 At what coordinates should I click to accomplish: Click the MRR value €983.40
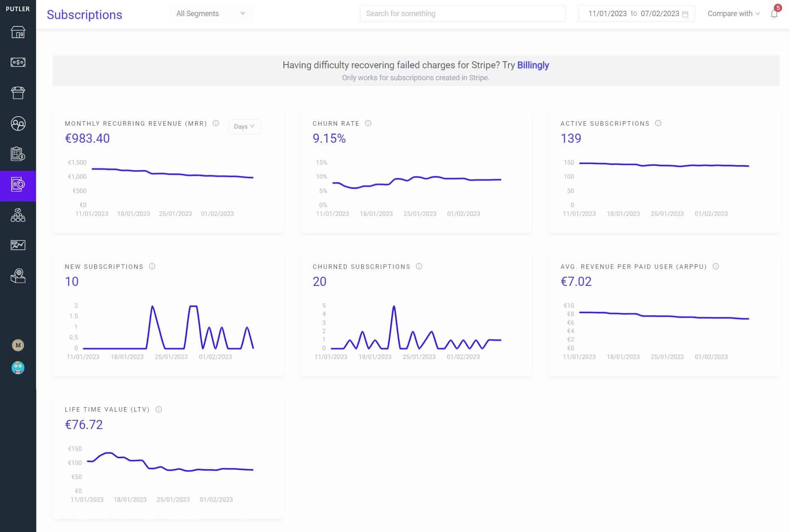87,138
